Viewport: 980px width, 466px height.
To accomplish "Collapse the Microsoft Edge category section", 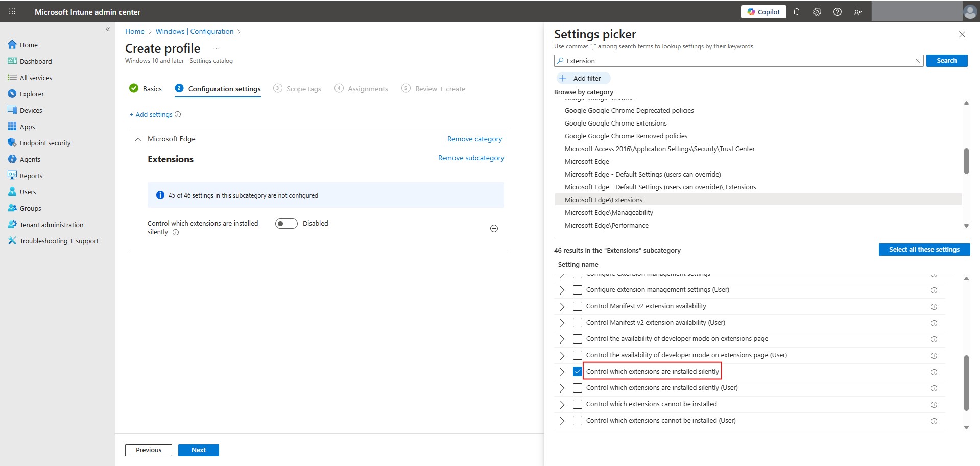I will (x=138, y=139).
